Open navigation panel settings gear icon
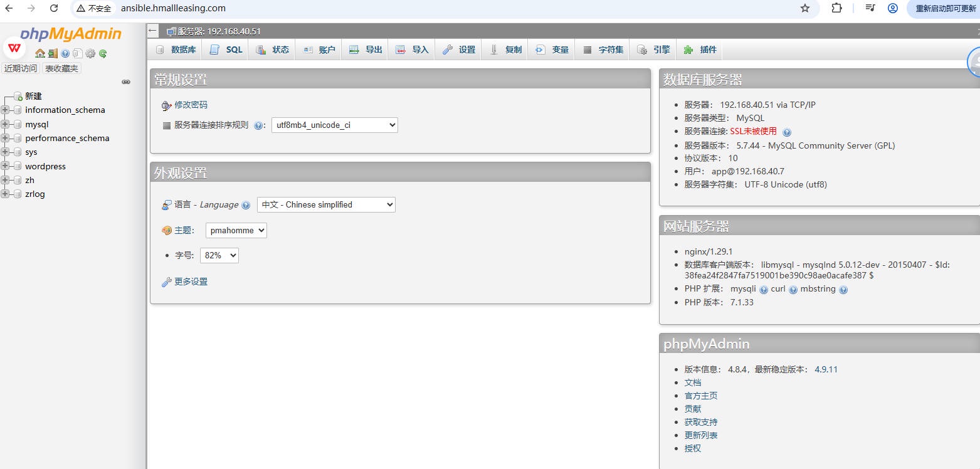Screen dimensions: 980x469 coord(90,53)
